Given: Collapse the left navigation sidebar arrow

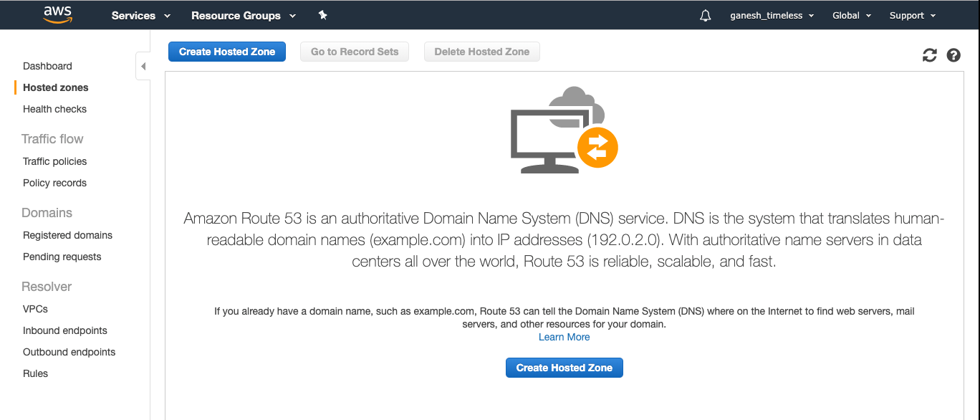Looking at the screenshot, I should tap(143, 67).
